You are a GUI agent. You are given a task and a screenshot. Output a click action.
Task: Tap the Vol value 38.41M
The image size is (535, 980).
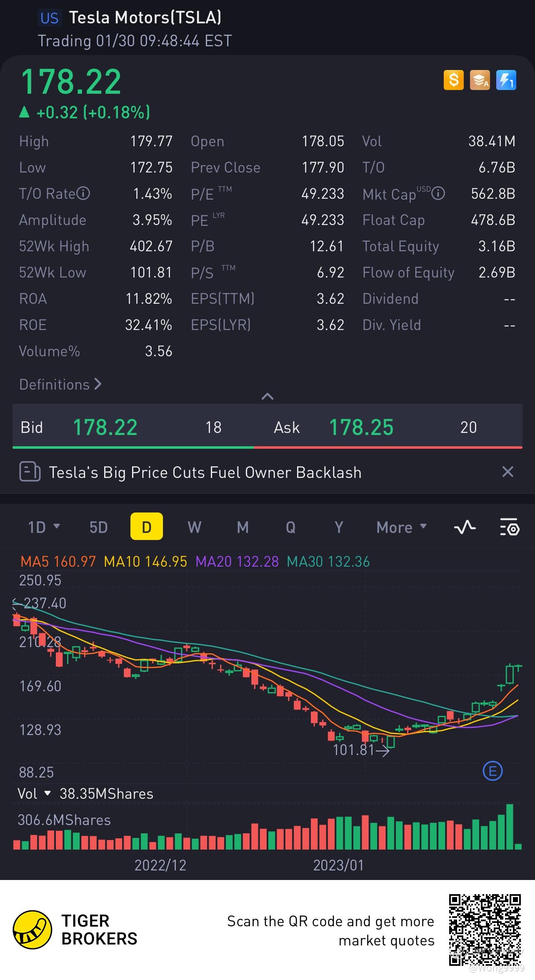pyautogui.click(x=492, y=141)
